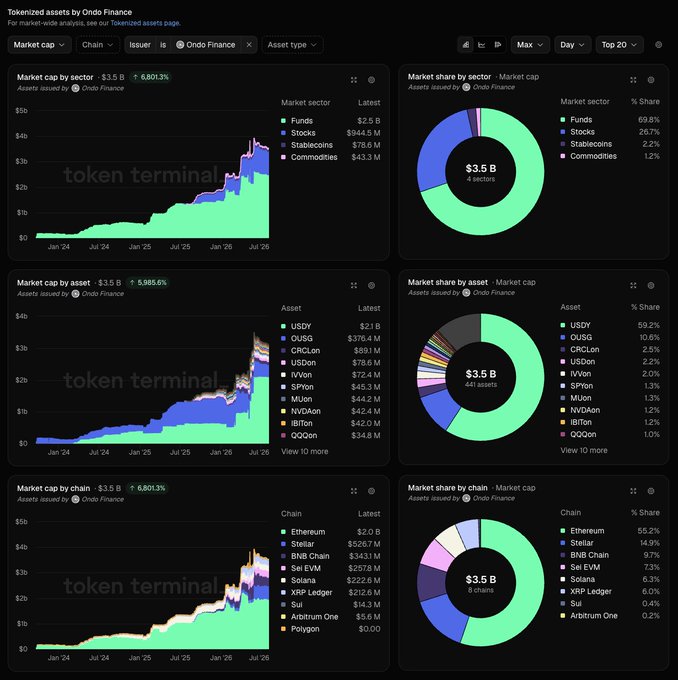Viewport: 678px width, 680px height.
Task: Click the Market cap by chain title
Action: pyautogui.click(x=53, y=488)
